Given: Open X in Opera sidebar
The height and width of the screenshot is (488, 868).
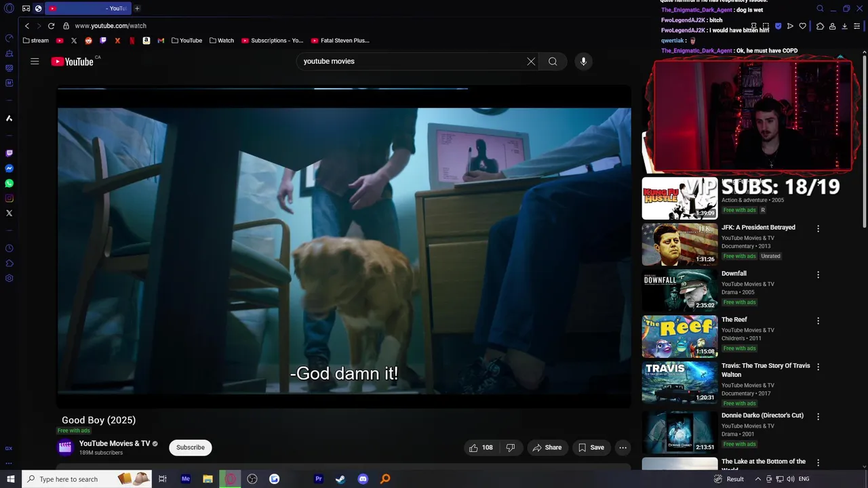Looking at the screenshot, I should tap(9, 213).
